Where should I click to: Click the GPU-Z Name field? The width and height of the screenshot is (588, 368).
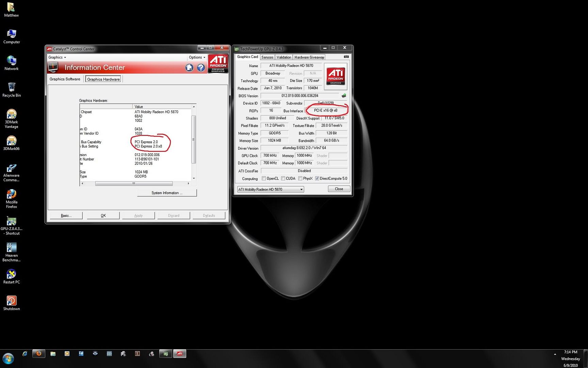point(291,66)
